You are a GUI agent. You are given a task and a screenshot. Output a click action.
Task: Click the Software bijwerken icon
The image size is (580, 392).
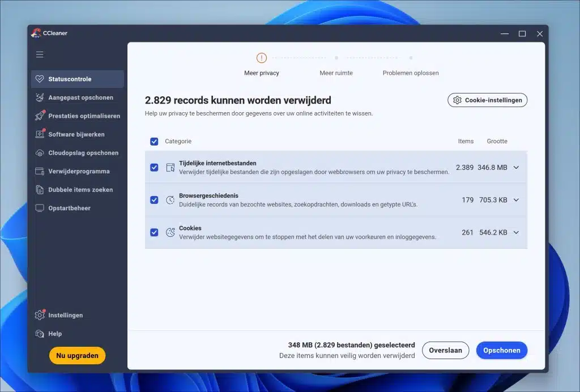pos(40,134)
